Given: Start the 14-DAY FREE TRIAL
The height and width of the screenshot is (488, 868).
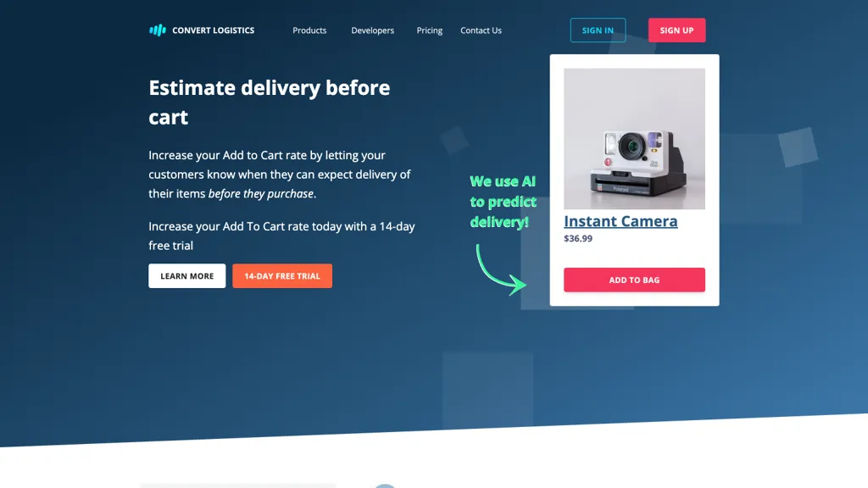Looking at the screenshot, I should coord(282,275).
